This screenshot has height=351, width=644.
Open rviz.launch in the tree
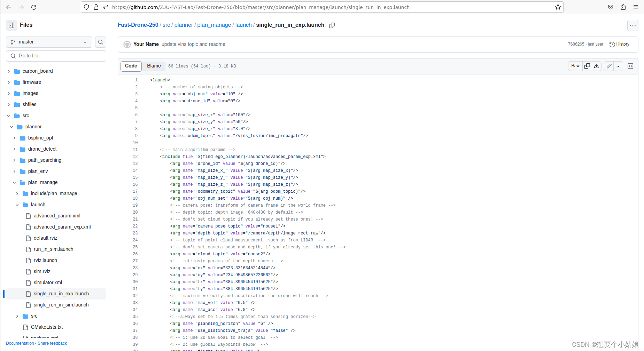pyautogui.click(x=45, y=260)
